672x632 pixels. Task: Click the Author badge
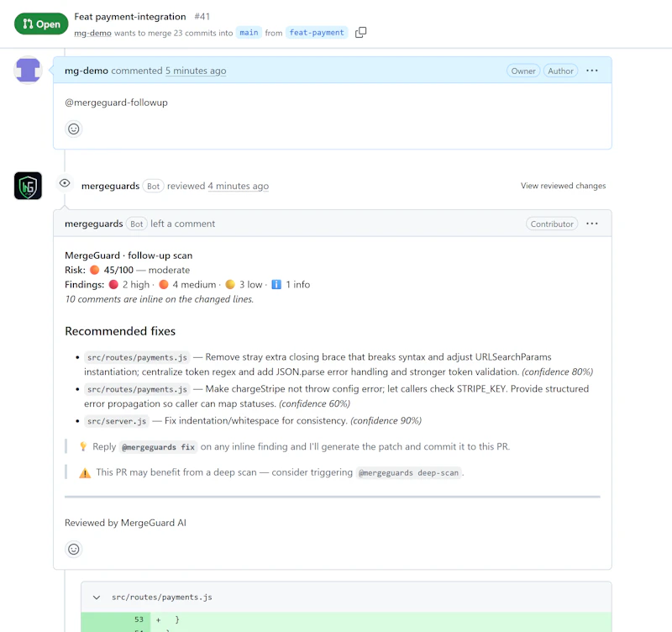click(560, 71)
